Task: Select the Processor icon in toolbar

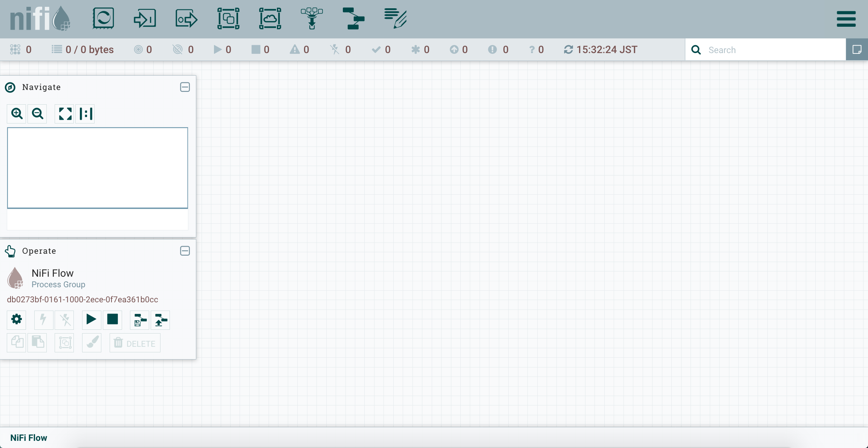Action: point(103,18)
